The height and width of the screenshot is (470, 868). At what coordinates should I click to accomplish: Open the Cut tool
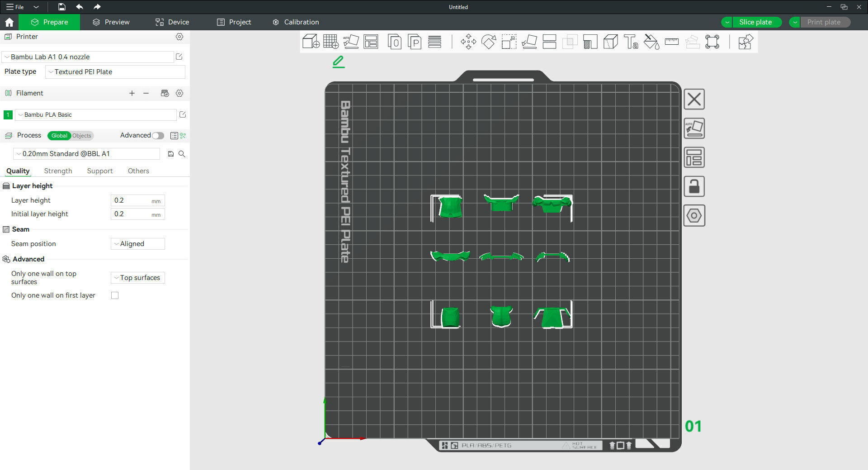click(x=549, y=42)
